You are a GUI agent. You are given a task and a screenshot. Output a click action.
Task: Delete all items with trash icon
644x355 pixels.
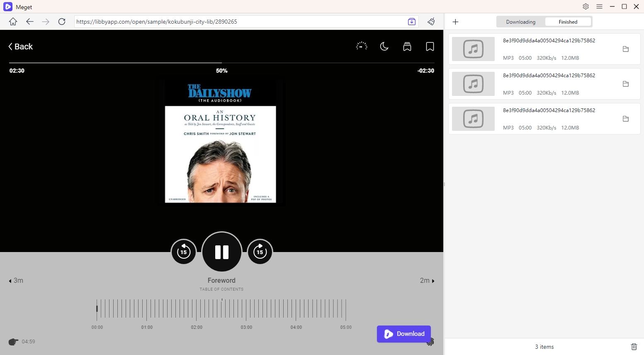click(634, 347)
